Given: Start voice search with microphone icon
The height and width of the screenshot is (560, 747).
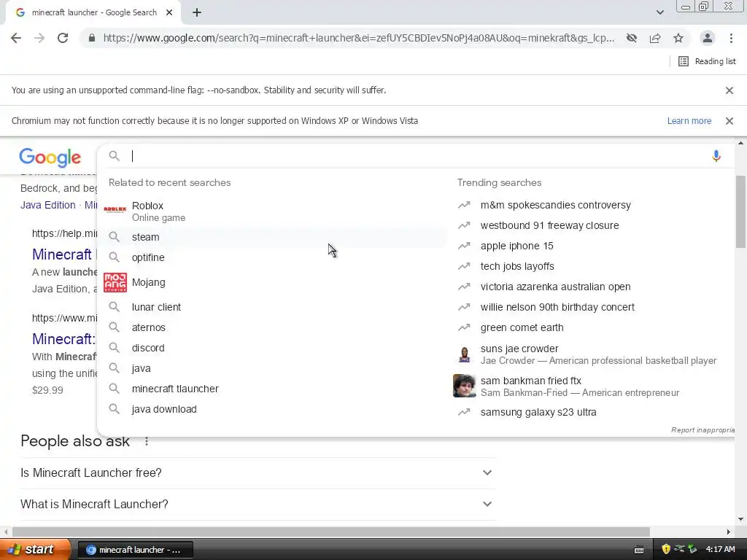Looking at the screenshot, I should coord(716,156).
